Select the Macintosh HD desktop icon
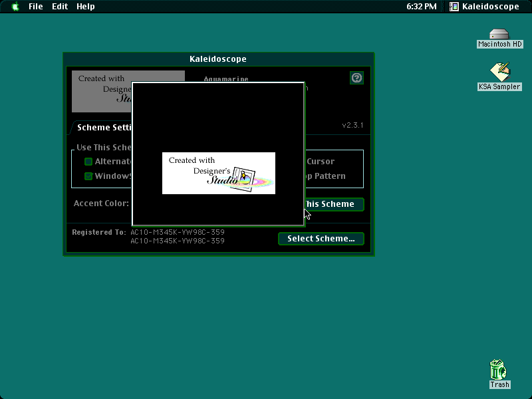 click(x=499, y=38)
